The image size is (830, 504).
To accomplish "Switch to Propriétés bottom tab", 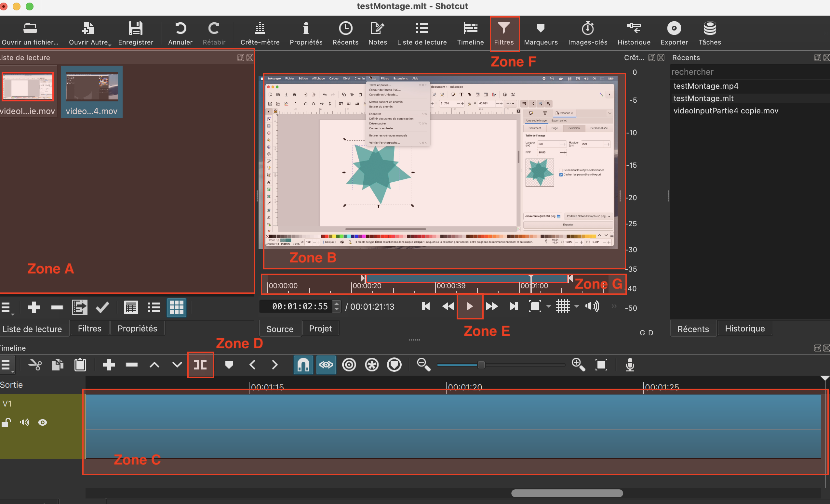I will [138, 329].
